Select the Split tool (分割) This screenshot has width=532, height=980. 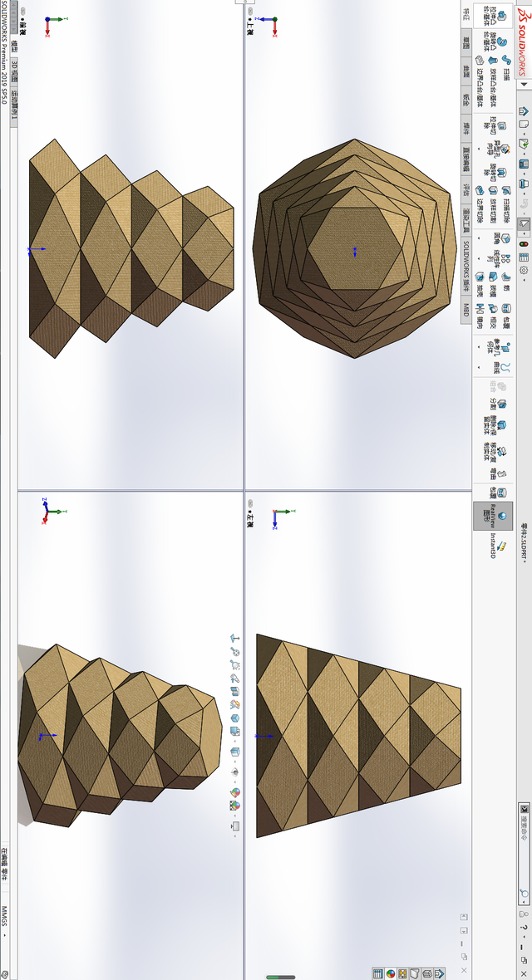point(499,404)
